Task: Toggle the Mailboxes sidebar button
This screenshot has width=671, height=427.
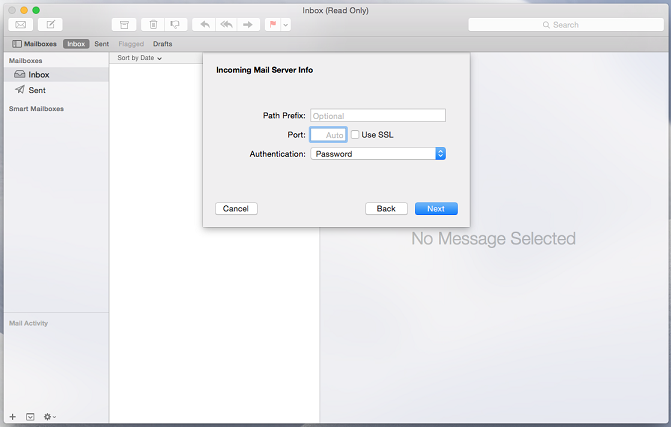Action: tap(35, 44)
